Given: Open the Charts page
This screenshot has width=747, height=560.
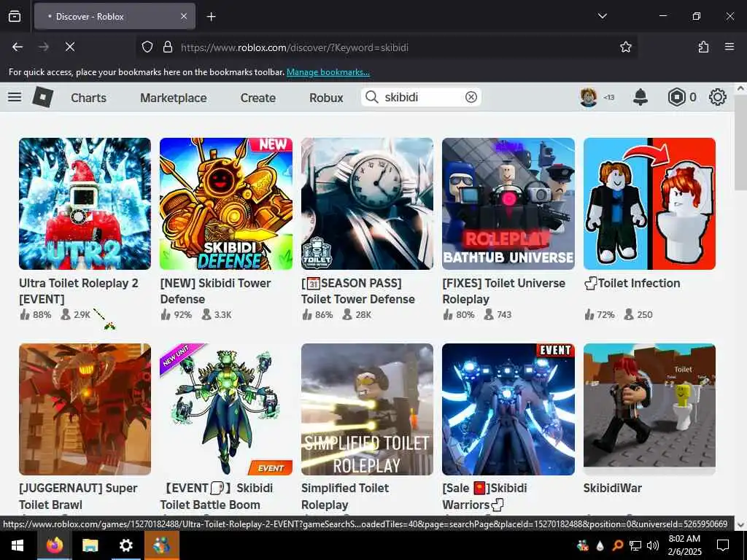Looking at the screenshot, I should pos(88,98).
